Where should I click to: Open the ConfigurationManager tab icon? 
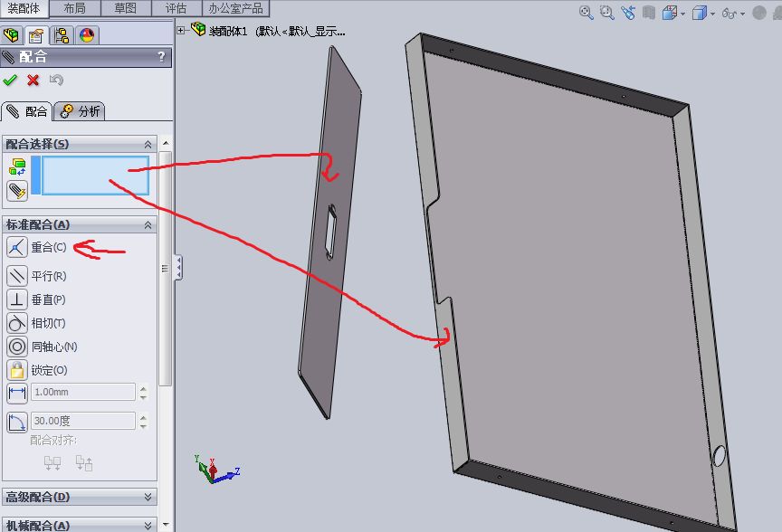click(62, 35)
